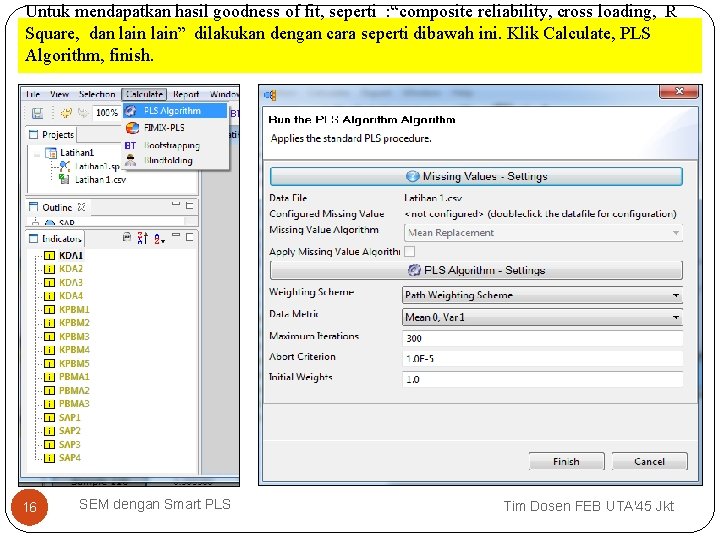Screen dimensions: 720x540
Task: Select the KDA4 indicator
Action: pos(71,296)
